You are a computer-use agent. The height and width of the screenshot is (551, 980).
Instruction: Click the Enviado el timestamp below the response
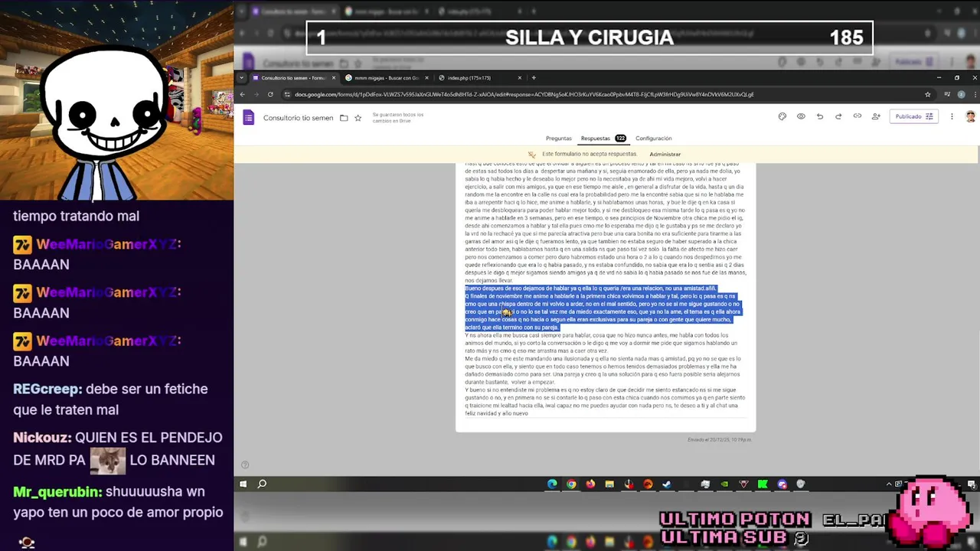click(x=720, y=439)
